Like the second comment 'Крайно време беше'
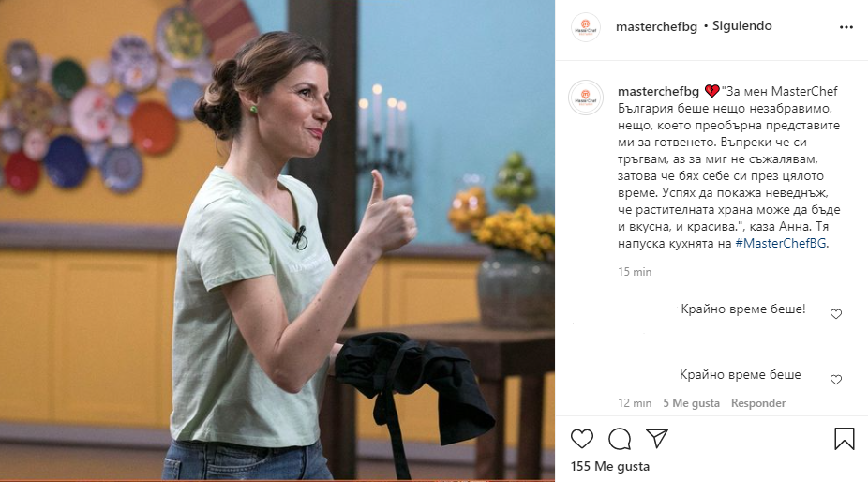868x482 pixels. 836,380
